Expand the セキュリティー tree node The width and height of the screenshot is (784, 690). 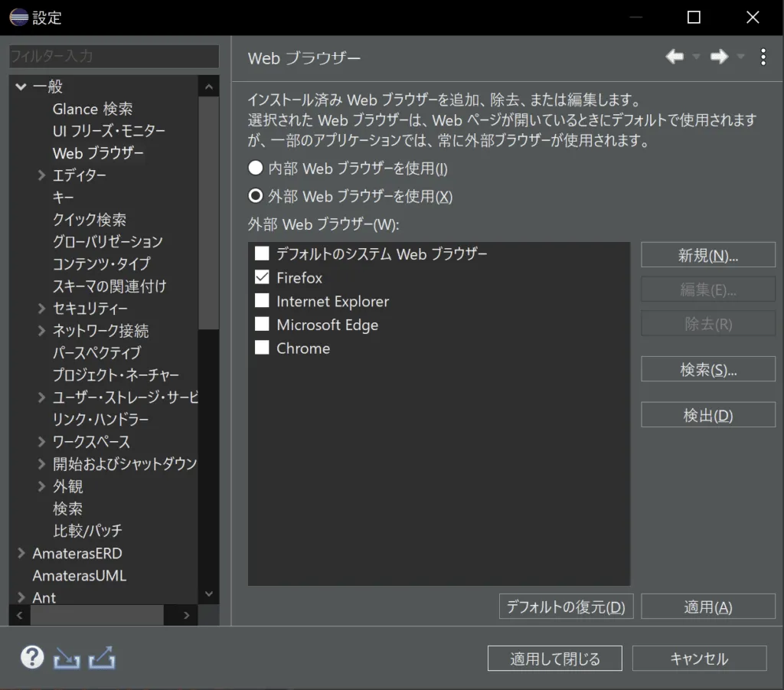click(x=41, y=309)
